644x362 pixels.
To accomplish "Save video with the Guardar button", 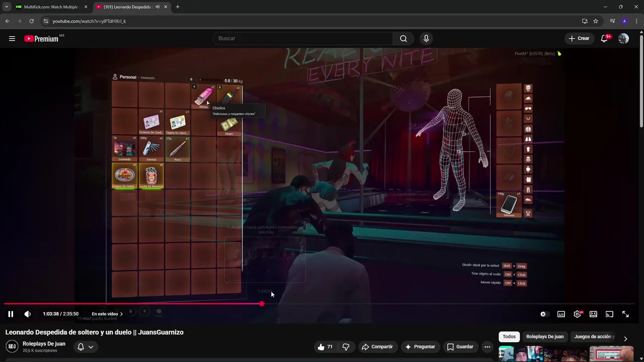I will click(460, 347).
